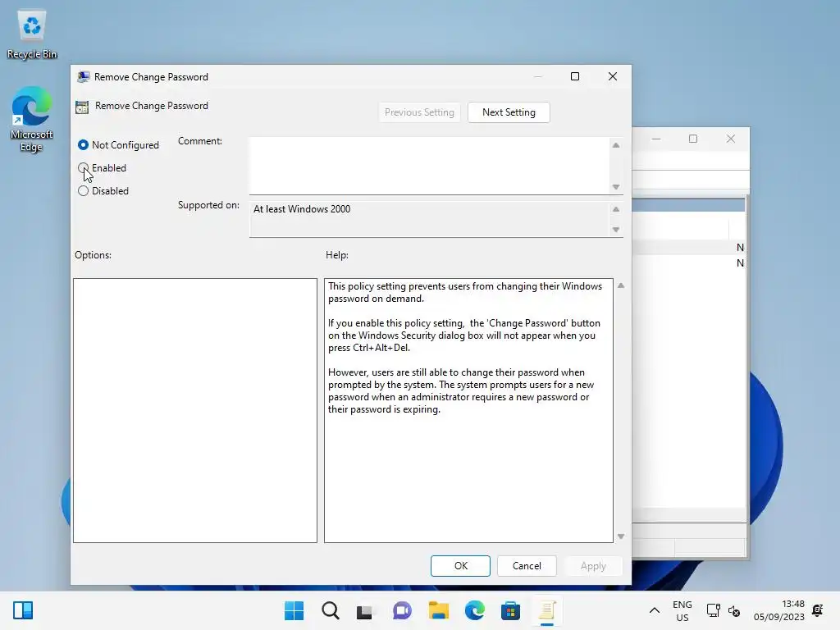840x630 pixels.
Task: Close the background editor window
Action: [x=730, y=139]
